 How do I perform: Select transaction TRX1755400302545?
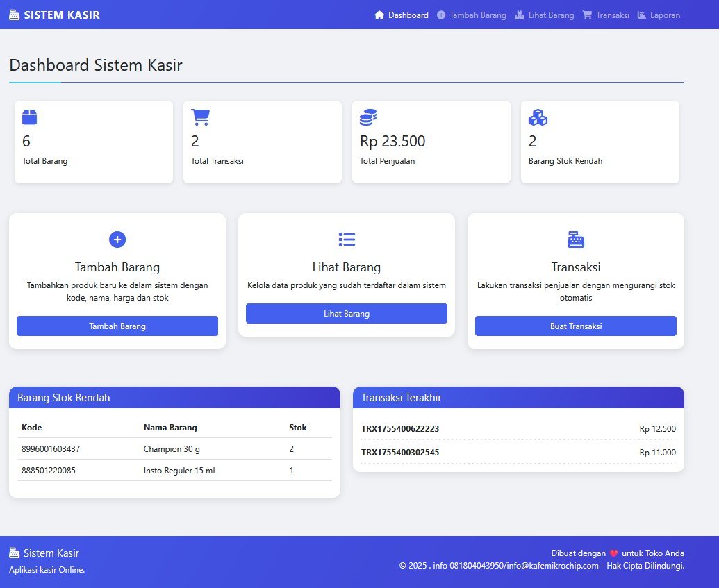(400, 453)
